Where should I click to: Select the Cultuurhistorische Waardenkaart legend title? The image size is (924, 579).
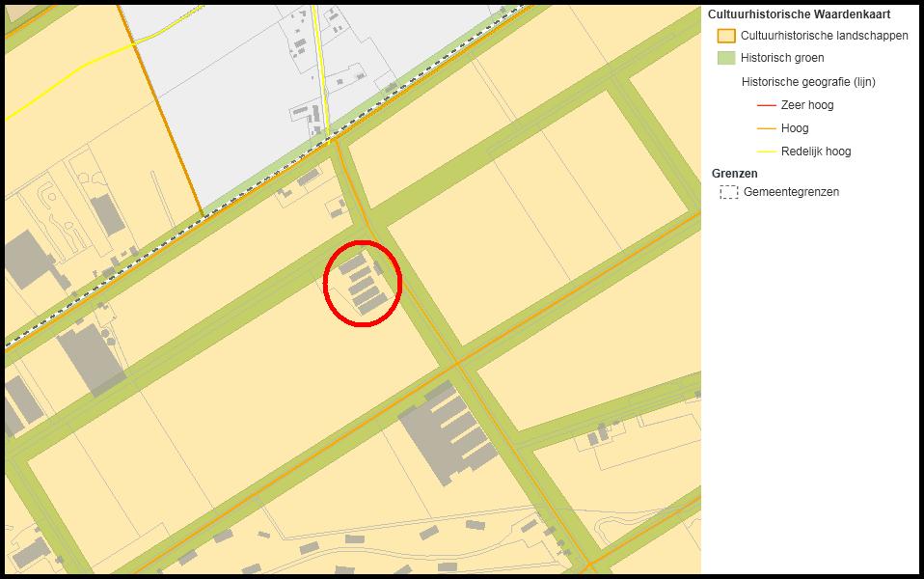[x=799, y=14]
